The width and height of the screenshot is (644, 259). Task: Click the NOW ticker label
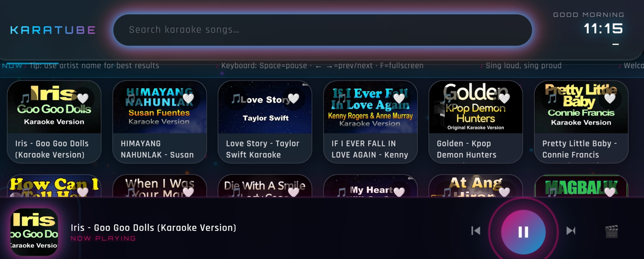point(12,66)
